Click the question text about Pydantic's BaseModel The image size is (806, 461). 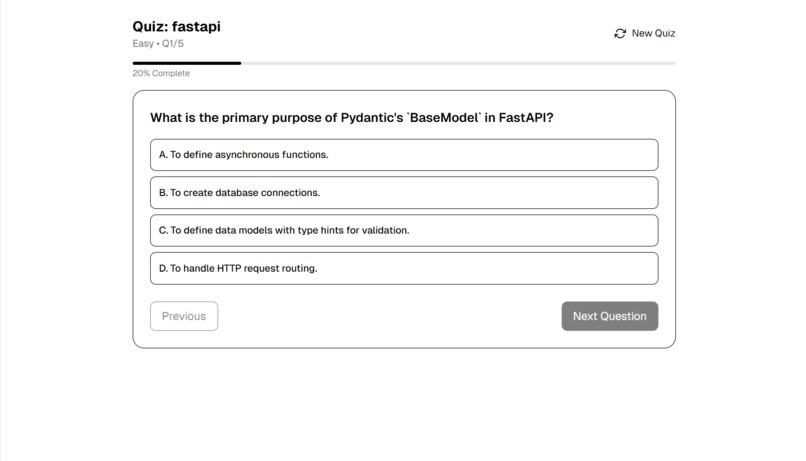tap(351, 118)
